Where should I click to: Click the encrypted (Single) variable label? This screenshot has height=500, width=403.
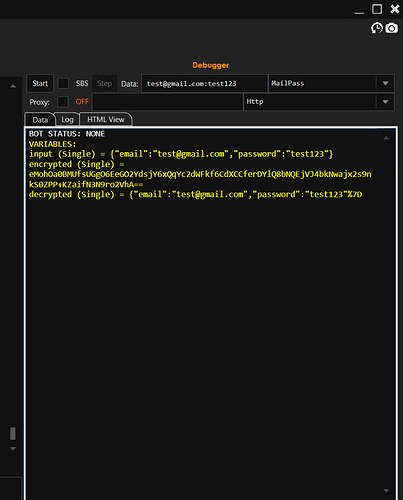pos(77,164)
